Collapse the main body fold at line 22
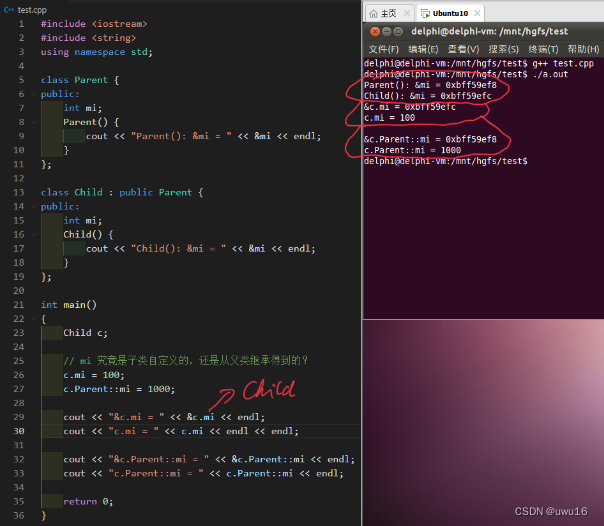The height and width of the screenshot is (526, 604). point(34,319)
